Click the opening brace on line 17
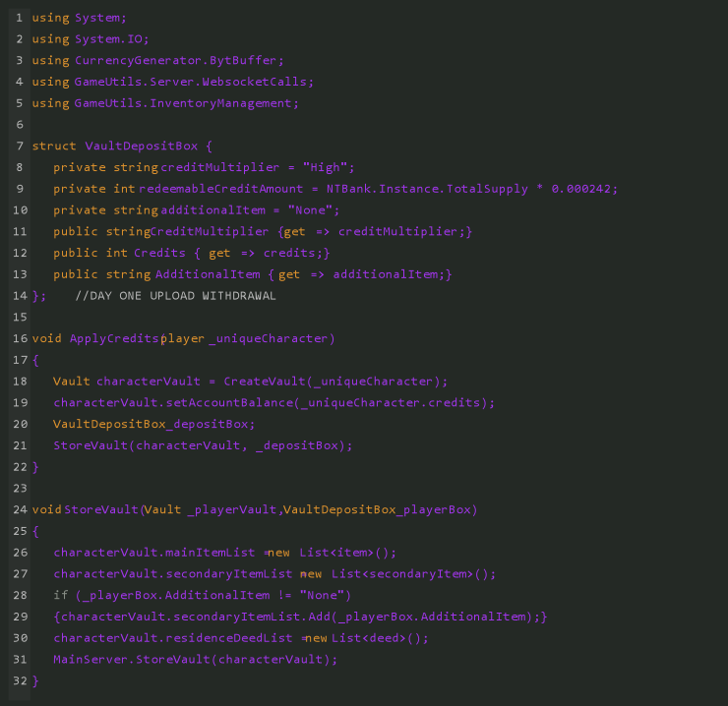 point(35,360)
